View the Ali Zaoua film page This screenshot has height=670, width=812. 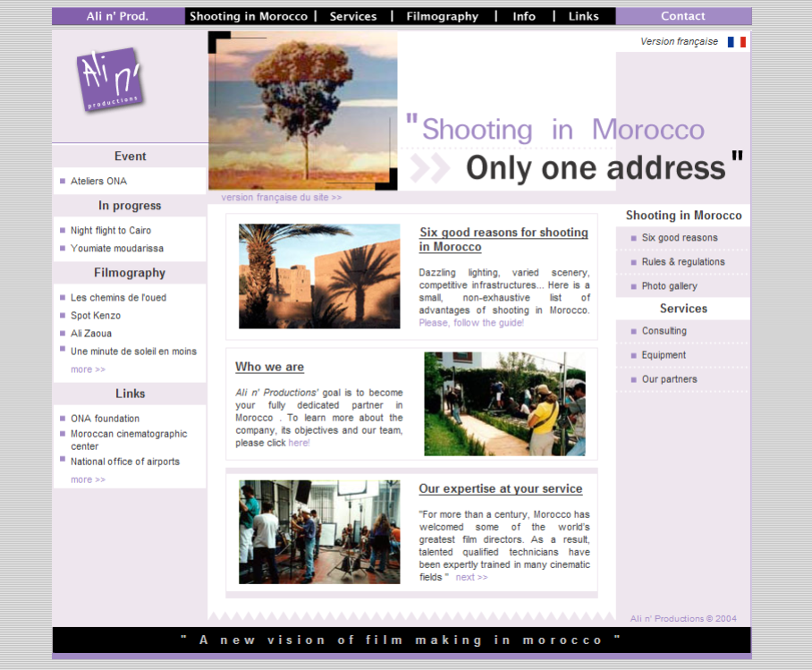(x=91, y=334)
